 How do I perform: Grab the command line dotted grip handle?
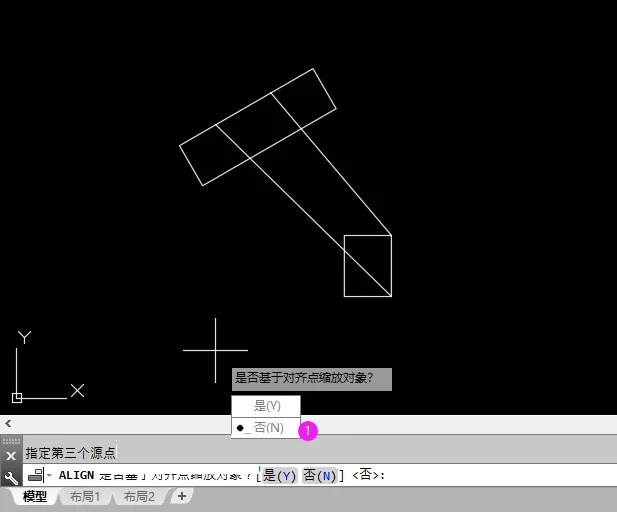pos(11,441)
